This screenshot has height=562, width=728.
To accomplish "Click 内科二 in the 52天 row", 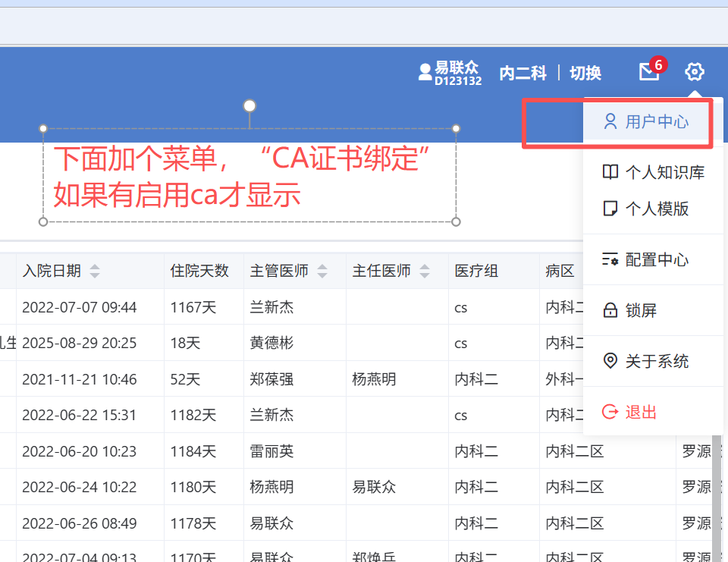I will coord(476,379).
